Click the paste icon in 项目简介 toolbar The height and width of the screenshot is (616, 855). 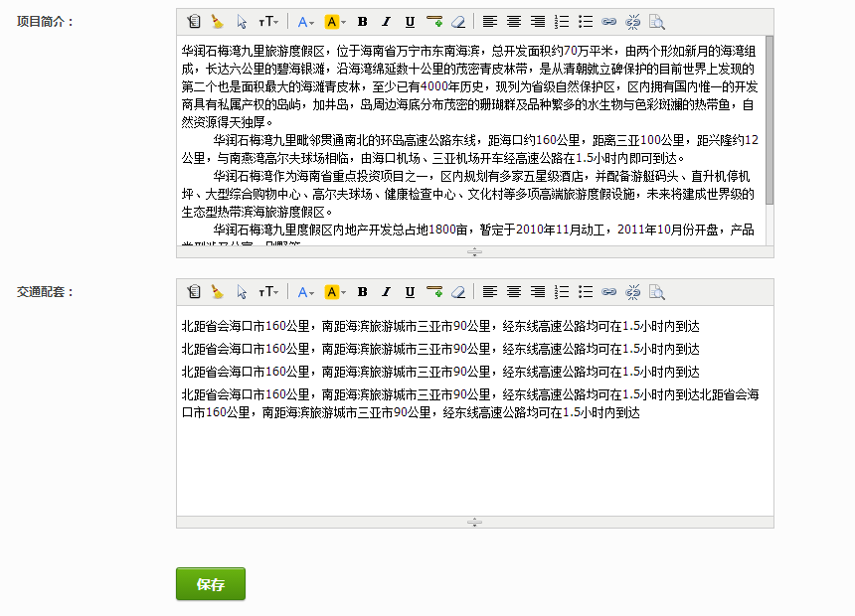coord(193,22)
